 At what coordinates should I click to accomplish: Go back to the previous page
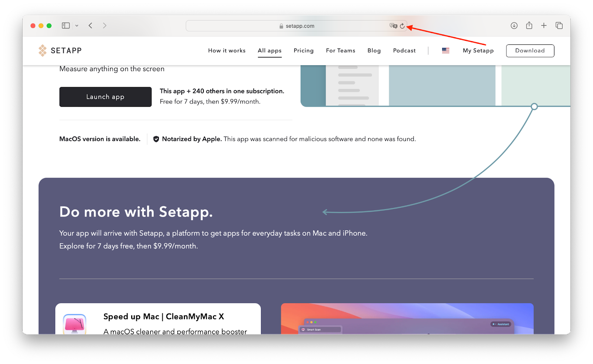pyautogui.click(x=90, y=26)
